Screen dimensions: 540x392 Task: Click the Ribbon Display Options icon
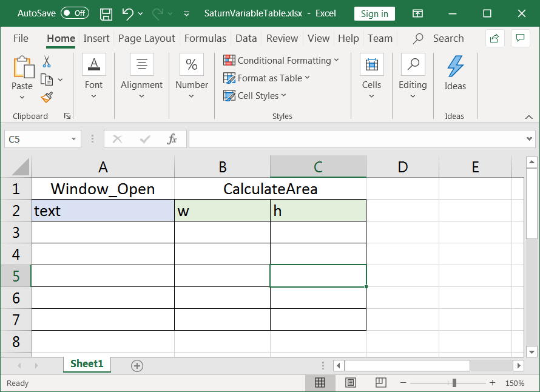coord(418,14)
